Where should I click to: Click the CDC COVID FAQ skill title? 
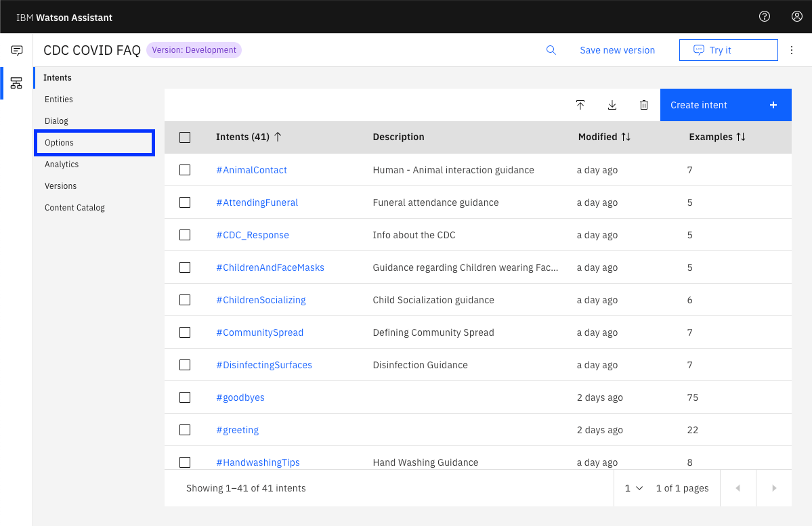[91, 50]
